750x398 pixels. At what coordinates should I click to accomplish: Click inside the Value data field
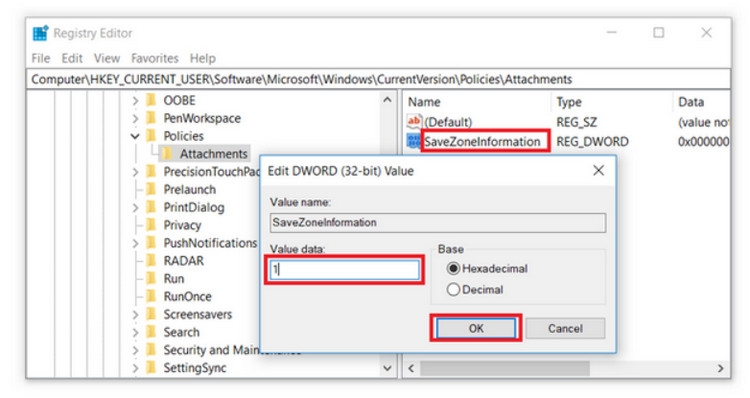[x=344, y=270]
